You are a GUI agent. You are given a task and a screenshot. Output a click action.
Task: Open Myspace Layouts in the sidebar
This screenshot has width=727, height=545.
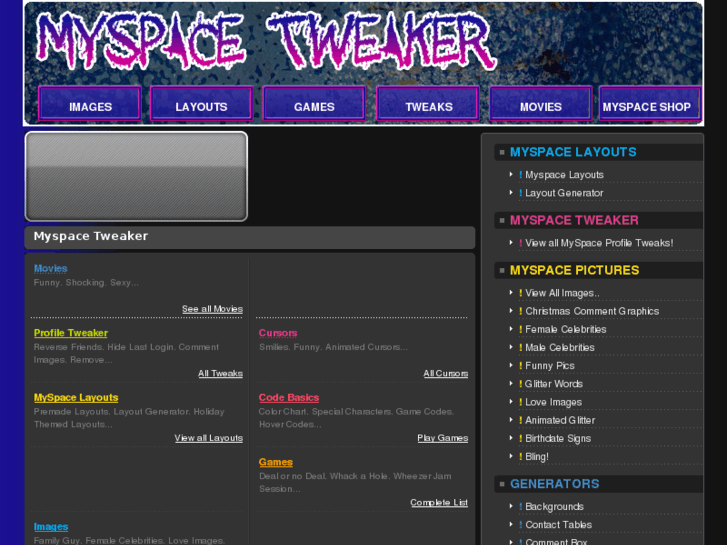point(564,175)
